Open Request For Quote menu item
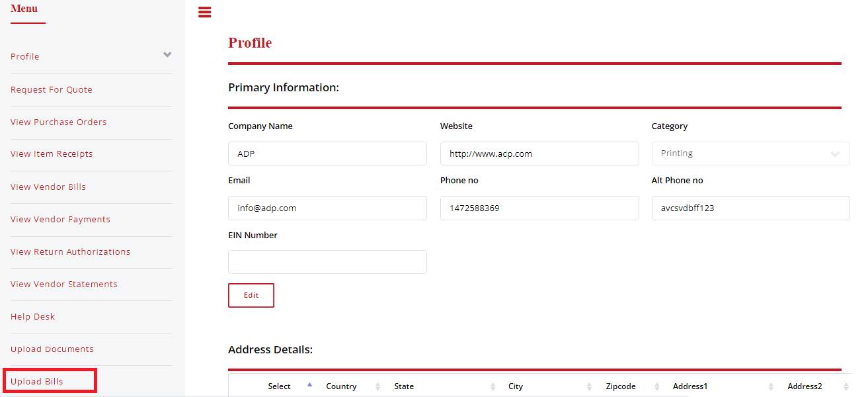 click(x=52, y=90)
